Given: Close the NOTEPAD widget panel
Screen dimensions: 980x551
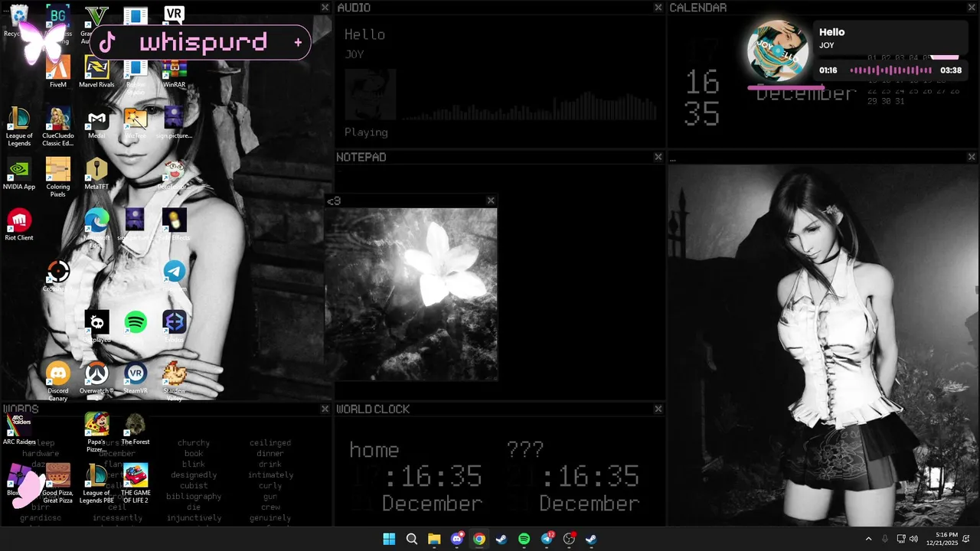Looking at the screenshot, I should click(658, 157).
